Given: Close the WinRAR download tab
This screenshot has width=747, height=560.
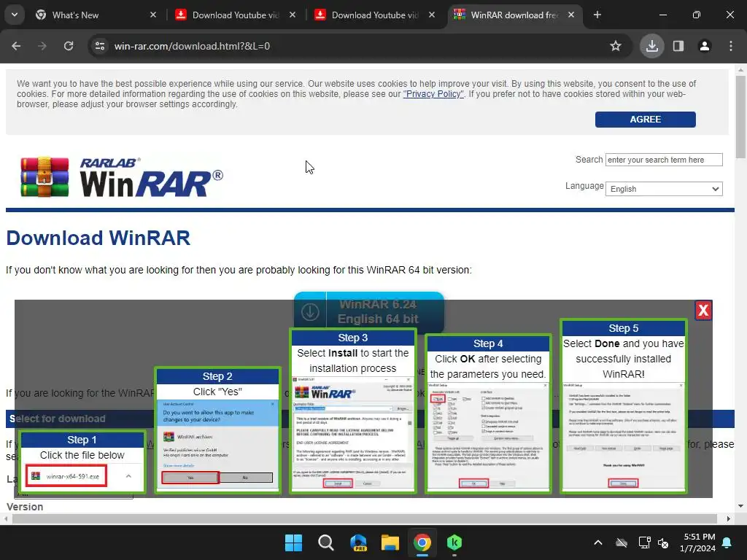Looking at the screenshot, I should click(571, 15).
